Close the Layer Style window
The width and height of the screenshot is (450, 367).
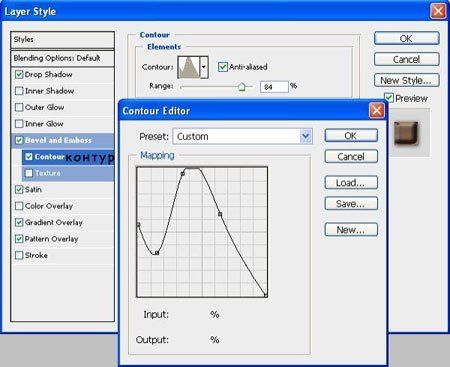click(x=438, y=11)
